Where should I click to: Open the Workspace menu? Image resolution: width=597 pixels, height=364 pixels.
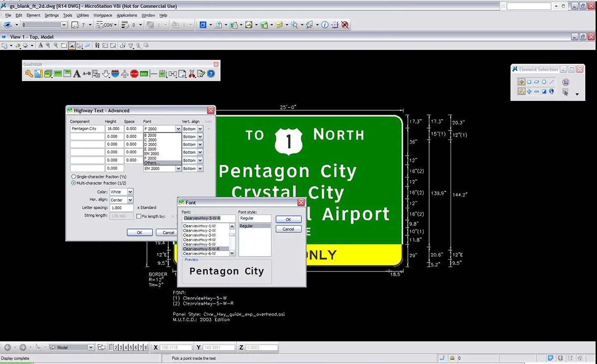point(103,15)
